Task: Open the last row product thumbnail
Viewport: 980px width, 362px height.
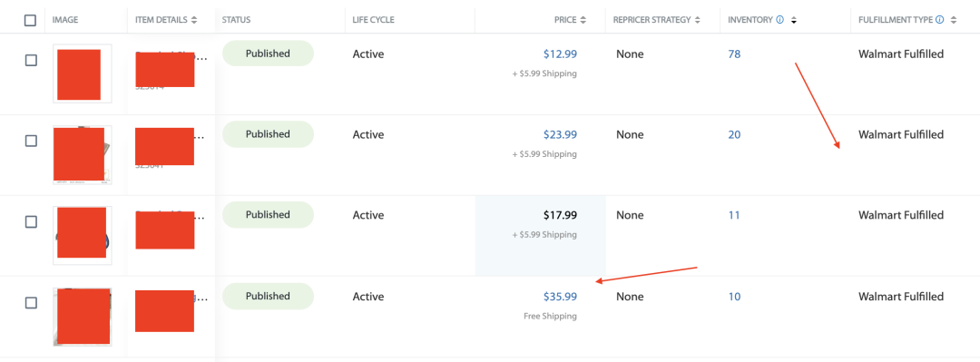Action: [x=82, y=317]
